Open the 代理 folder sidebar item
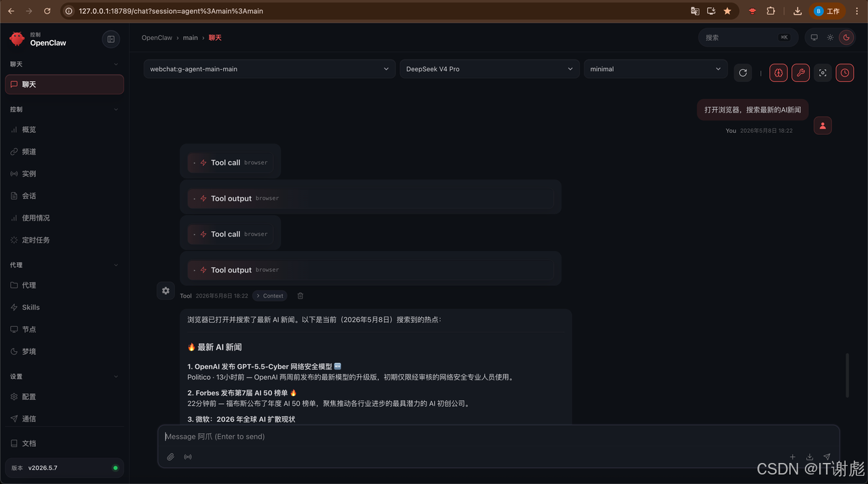The height and width of the screenshot is (484, 868). 64,285
